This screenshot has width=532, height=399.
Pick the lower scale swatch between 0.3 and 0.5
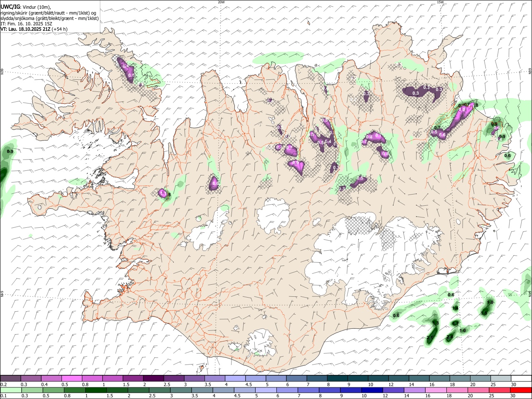coord(32,390)
